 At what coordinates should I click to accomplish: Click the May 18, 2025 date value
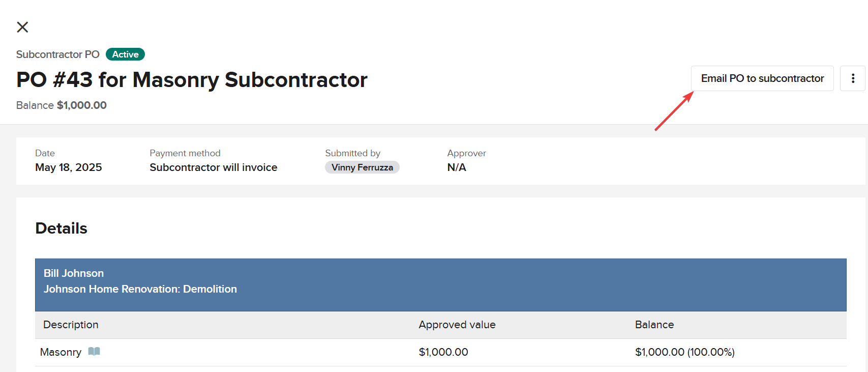(69, 167)
